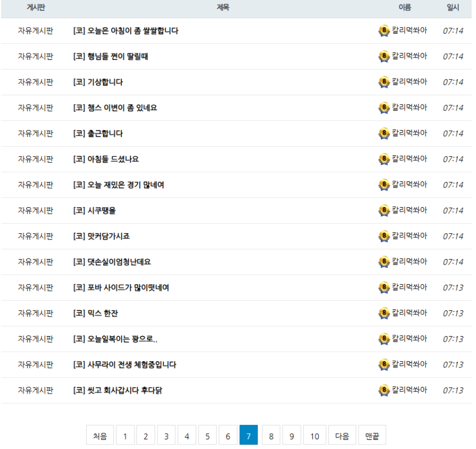Open post '[코] 오늘 재밌은 경기 많네여'
This screenshot has width=476, height=449.
click(x=119, y=185)
